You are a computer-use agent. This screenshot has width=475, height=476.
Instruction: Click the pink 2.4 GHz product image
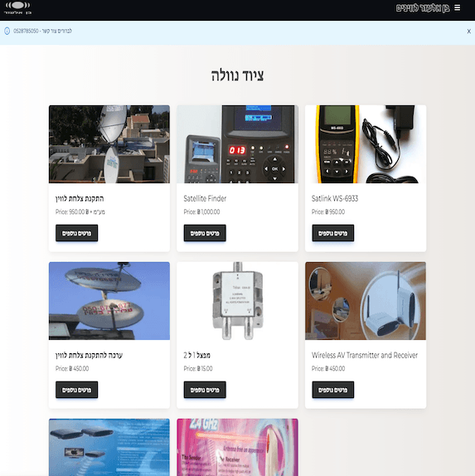click(x=237, y=448)
